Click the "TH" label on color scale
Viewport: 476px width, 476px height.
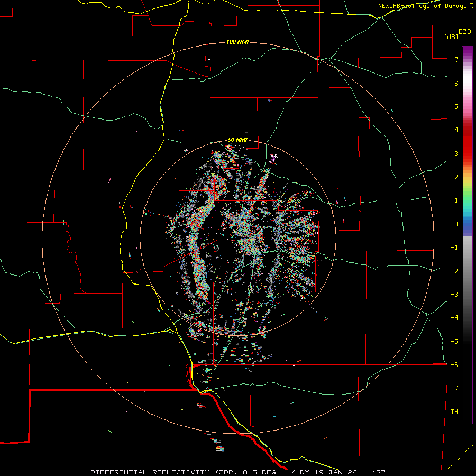[454, 412]
